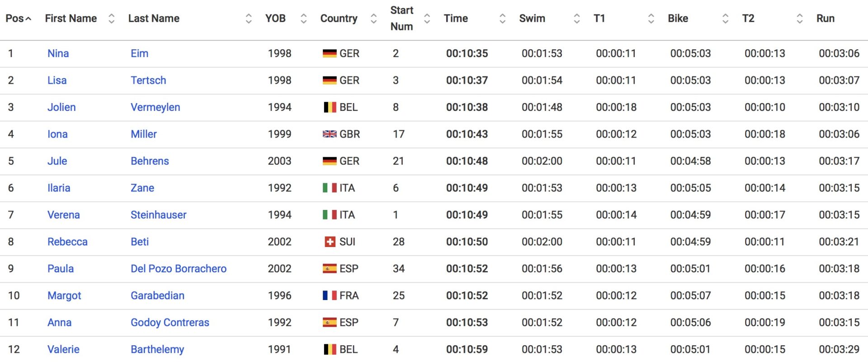Click Swim column sort arrows
Screen dimensions: 868x362
[576, 19]
